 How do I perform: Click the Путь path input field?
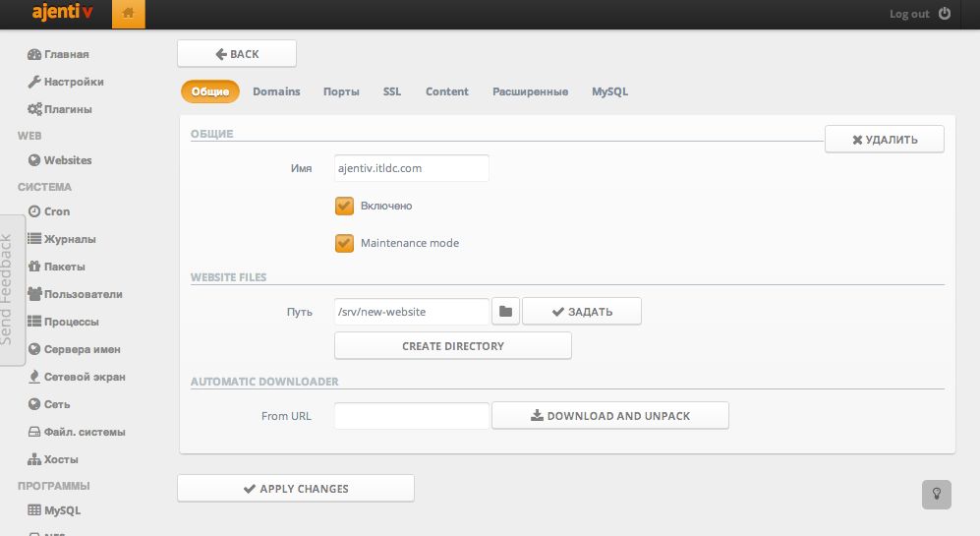coord(411,312)
